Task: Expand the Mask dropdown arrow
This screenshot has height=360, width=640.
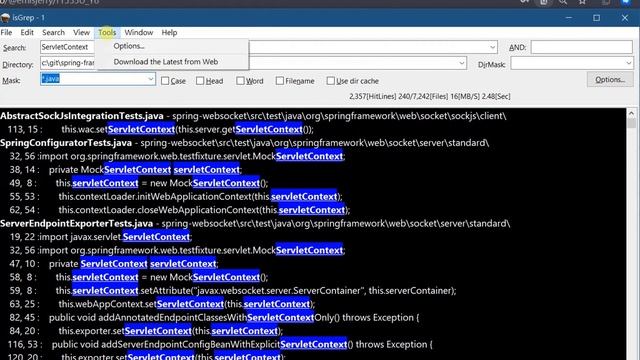Action: coord(151,79)
